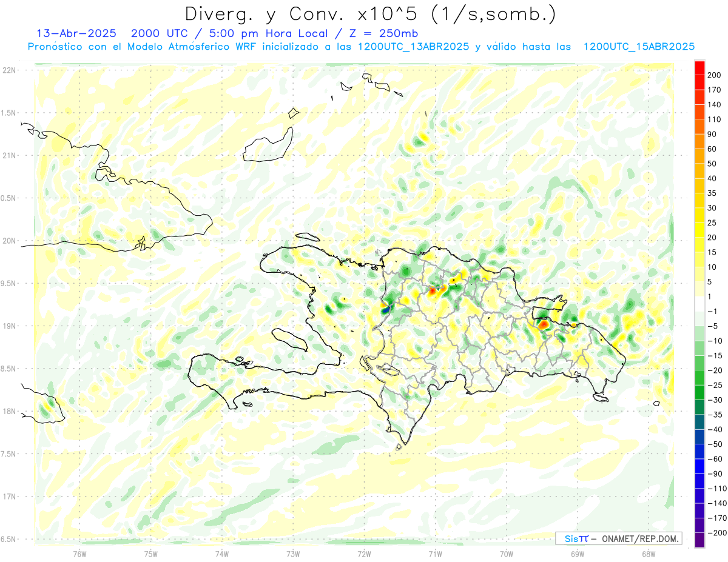This screenshot has height=562, width=728.
Task: Click the "-40" value on the color scale
Action: point(715,429)
